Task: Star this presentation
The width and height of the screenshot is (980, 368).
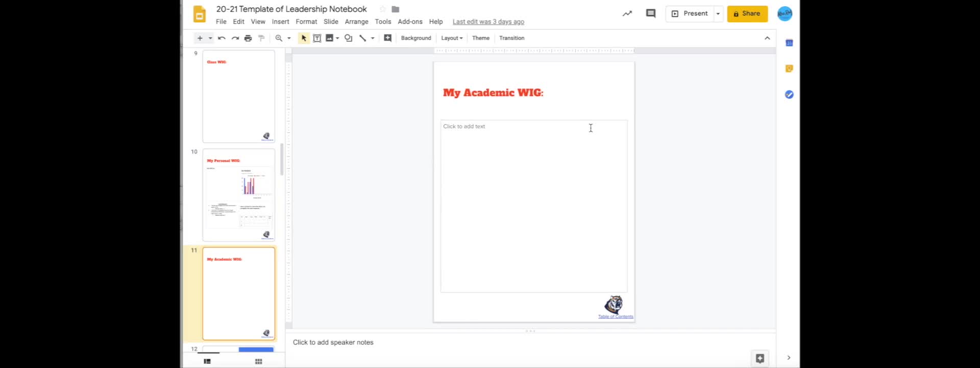Action: pyautogui.click(x=382, y=9)
